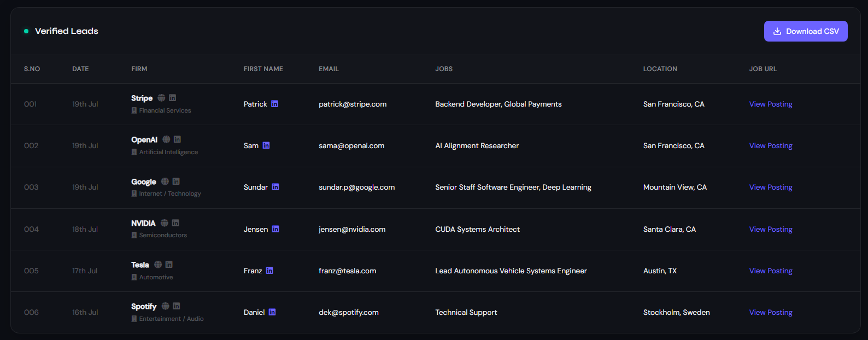The width and height of the screenshot is (868, 340).
Task: Open Daniel's LinkedIn profile icon
Action: [x=272, y=312]
